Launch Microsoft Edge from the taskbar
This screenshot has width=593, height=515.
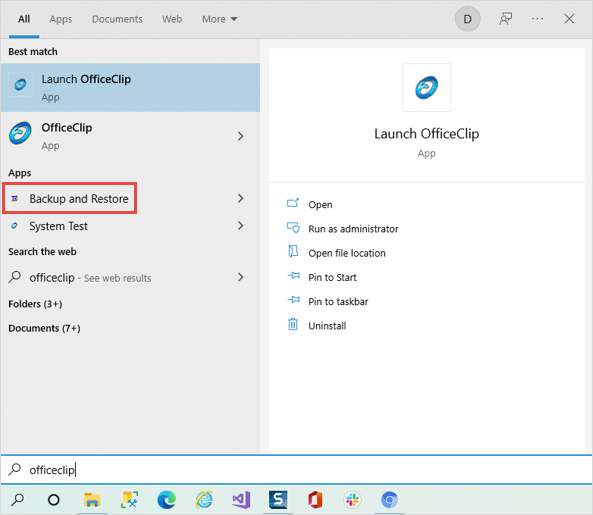(167, 500)
